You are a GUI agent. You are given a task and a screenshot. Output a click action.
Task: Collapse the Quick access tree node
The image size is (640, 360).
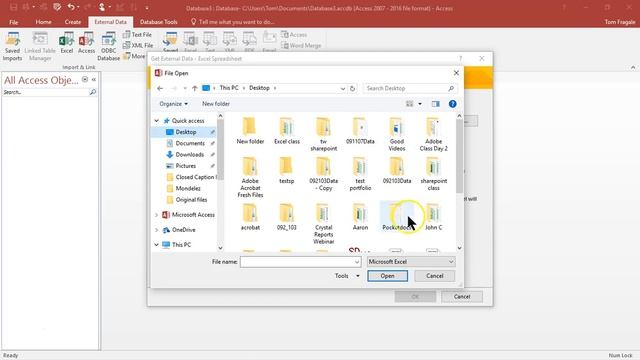pyautogui.click(x=157, y=121)
